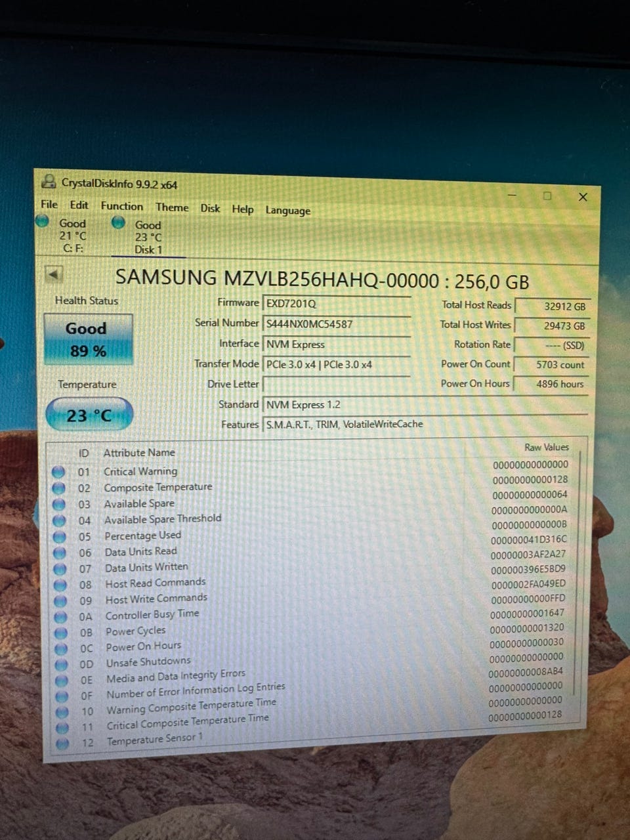Select the Percentage Used attribute name
The image size is (630, 840).
(142, 535)
